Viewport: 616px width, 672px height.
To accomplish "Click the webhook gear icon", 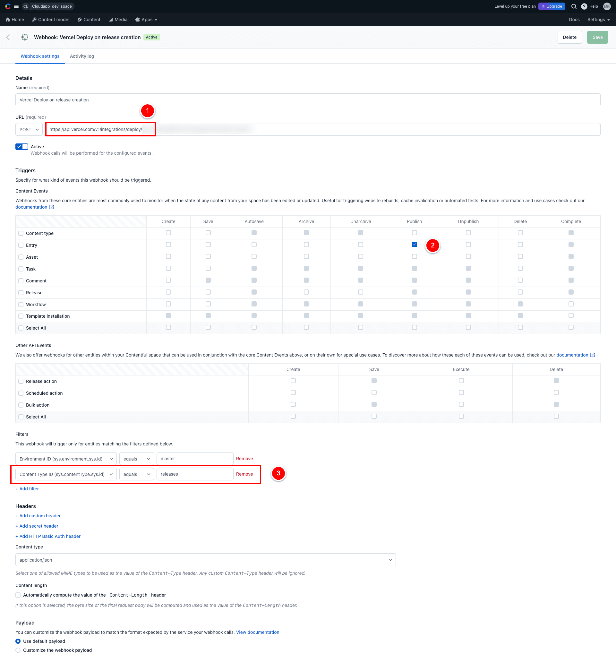I will (x=25, y=37).
